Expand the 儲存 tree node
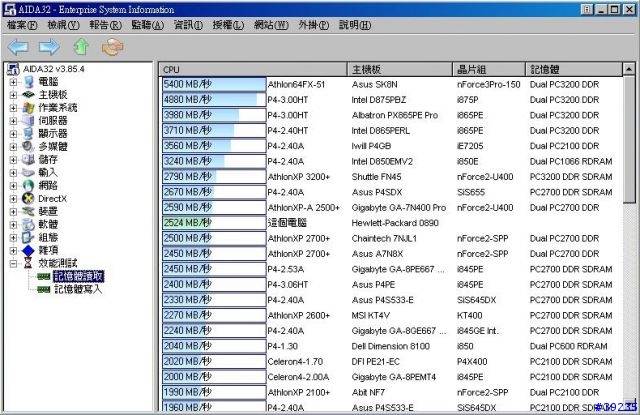 13,160
